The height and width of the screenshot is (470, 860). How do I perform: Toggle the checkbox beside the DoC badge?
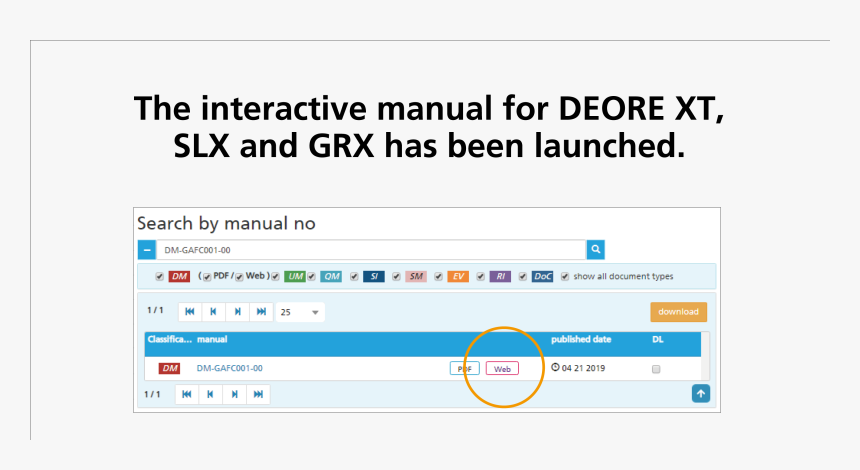pos(523,276)
